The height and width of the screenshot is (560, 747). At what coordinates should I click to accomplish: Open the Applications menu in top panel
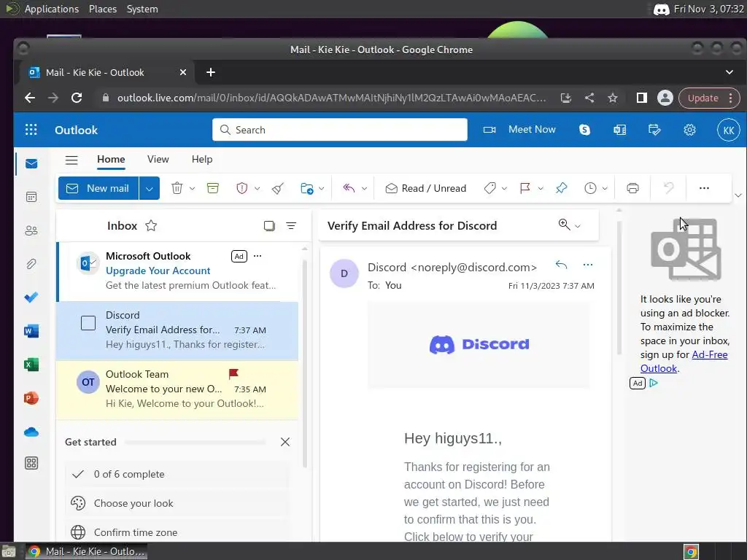point(52,9)
